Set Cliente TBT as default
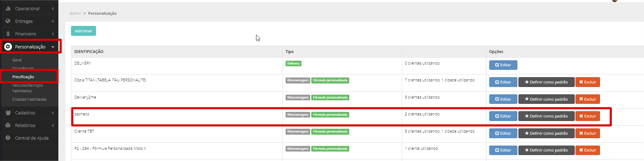Image resolution: width=644 pixels, height=161 pixels. tap(546, 133)
